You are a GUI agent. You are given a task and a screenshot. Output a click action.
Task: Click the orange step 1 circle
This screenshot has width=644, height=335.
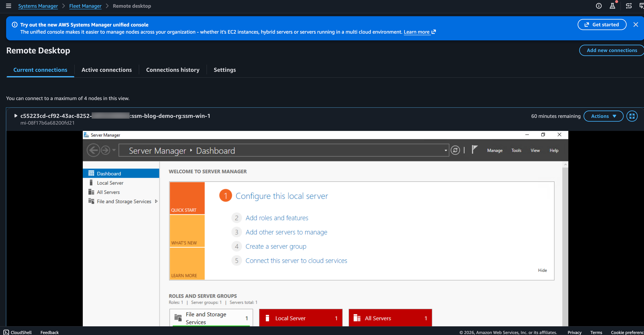[226, 195]
